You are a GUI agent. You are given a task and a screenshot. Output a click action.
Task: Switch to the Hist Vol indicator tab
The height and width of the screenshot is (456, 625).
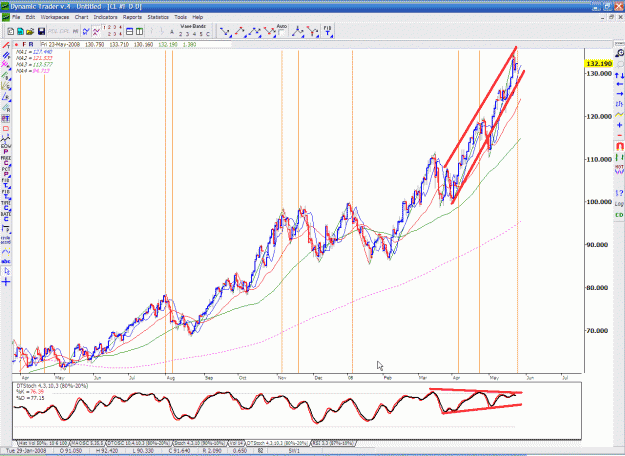[44, 443]
